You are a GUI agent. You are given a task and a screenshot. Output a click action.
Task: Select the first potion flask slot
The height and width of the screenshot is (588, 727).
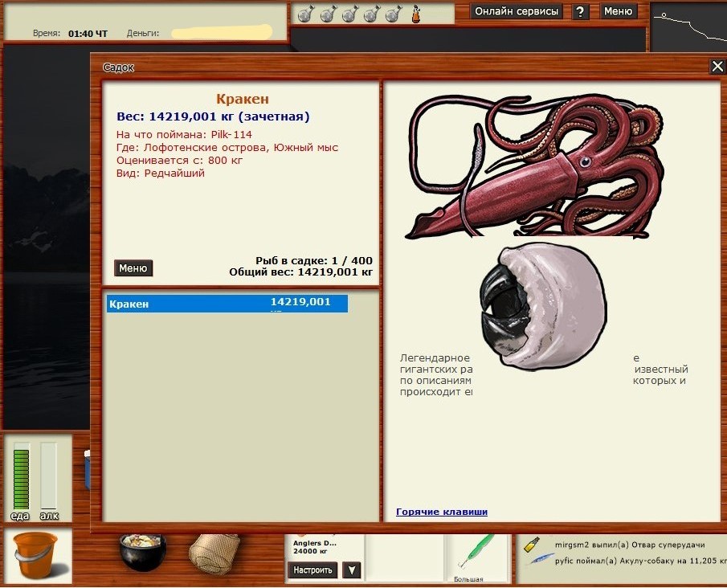(305, 14)
